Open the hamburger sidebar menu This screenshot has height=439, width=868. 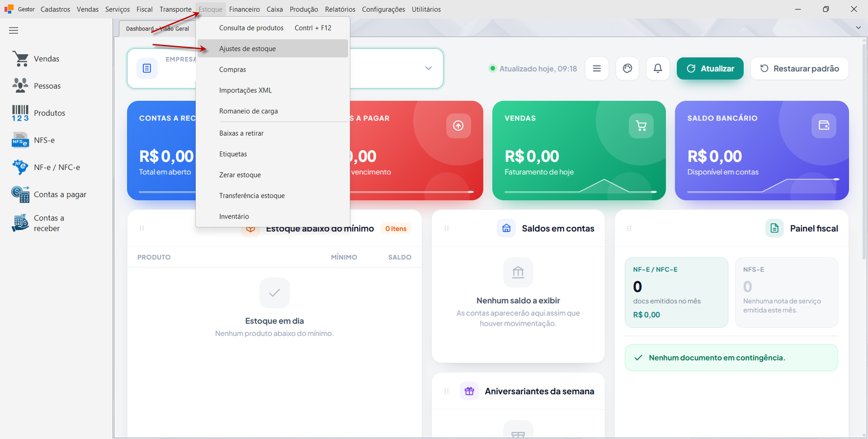click(14, 30)
